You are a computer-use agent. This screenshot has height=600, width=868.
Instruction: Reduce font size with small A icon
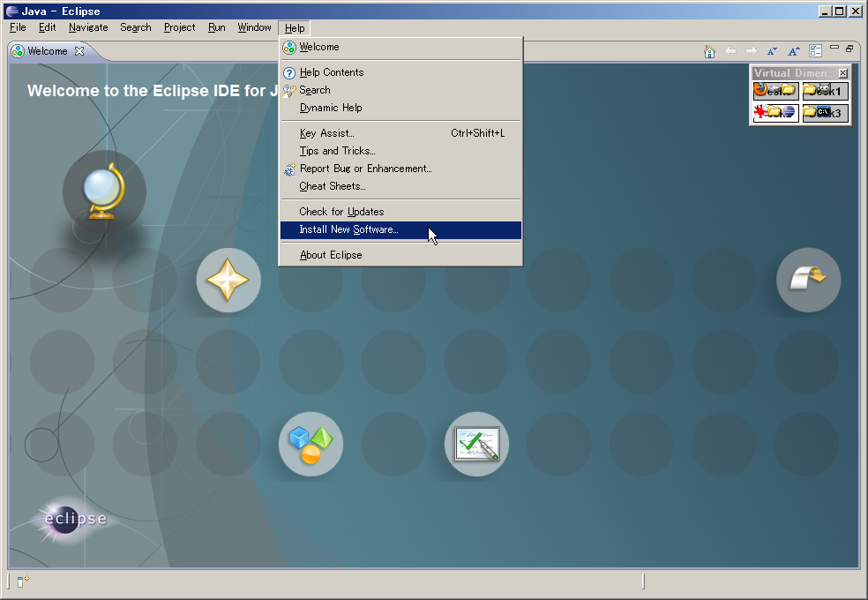pos(772,51)
